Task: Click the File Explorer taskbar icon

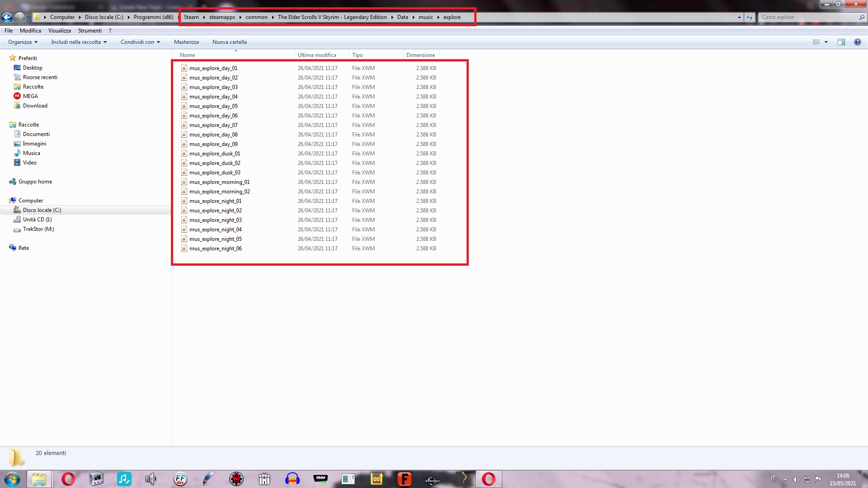Action: point(39,479)
